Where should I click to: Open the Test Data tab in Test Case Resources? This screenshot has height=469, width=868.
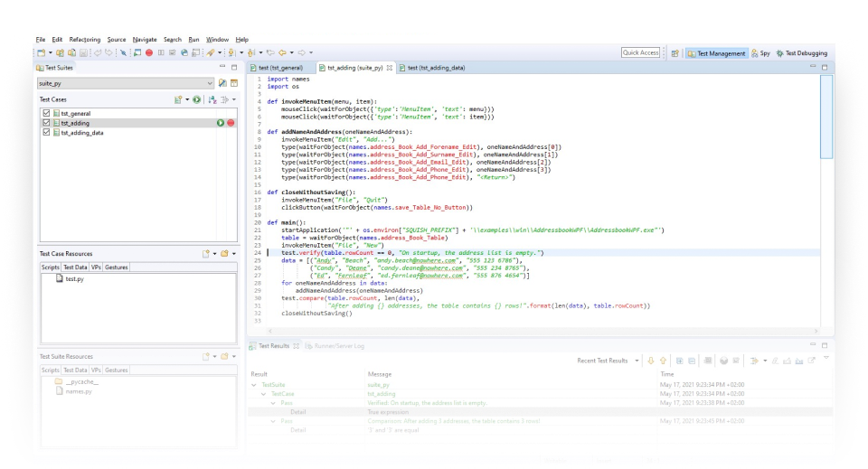click(75, 267)
